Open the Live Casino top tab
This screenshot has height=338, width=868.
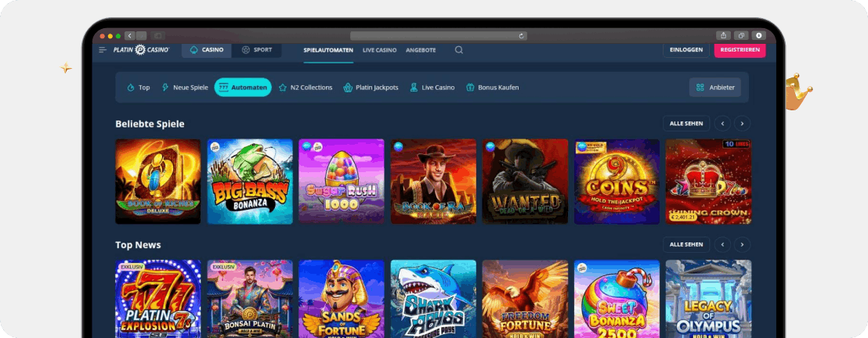[380, 50]
